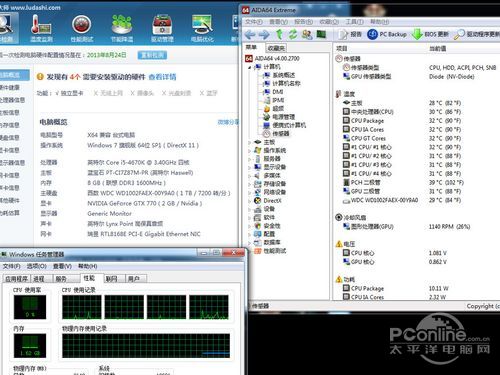
Task: Select DMI in AIDA64 tree
Action: pos(278,92)
